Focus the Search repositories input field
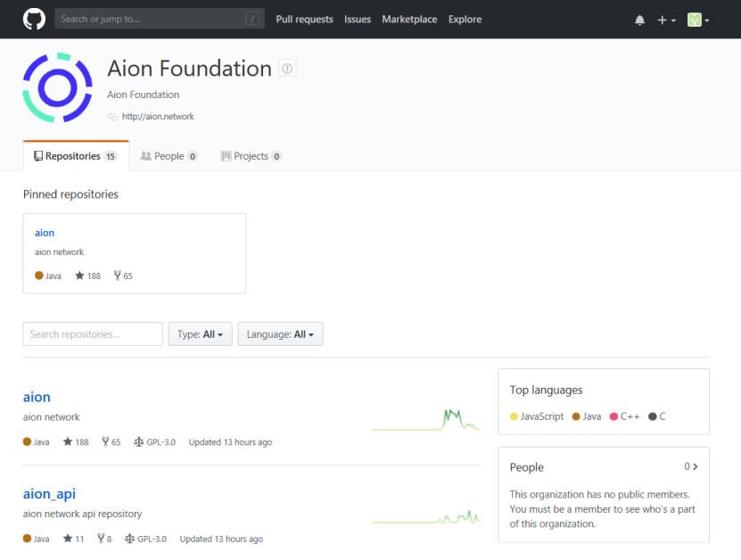 coord(93,334)
